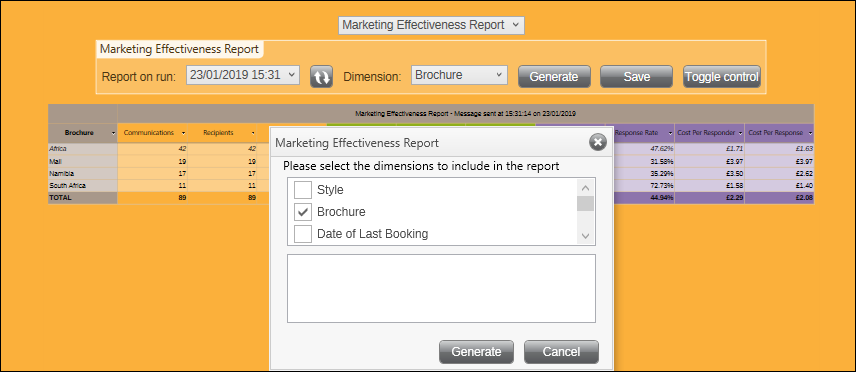Click Generate in the dialog
856x372 pixels.
(x=477, y=352)
